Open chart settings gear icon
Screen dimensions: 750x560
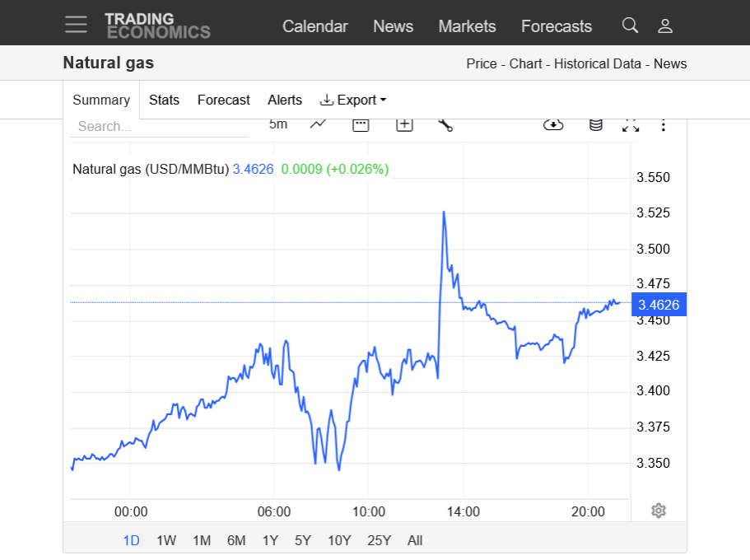pyautogui.click(x=658, y=511)
